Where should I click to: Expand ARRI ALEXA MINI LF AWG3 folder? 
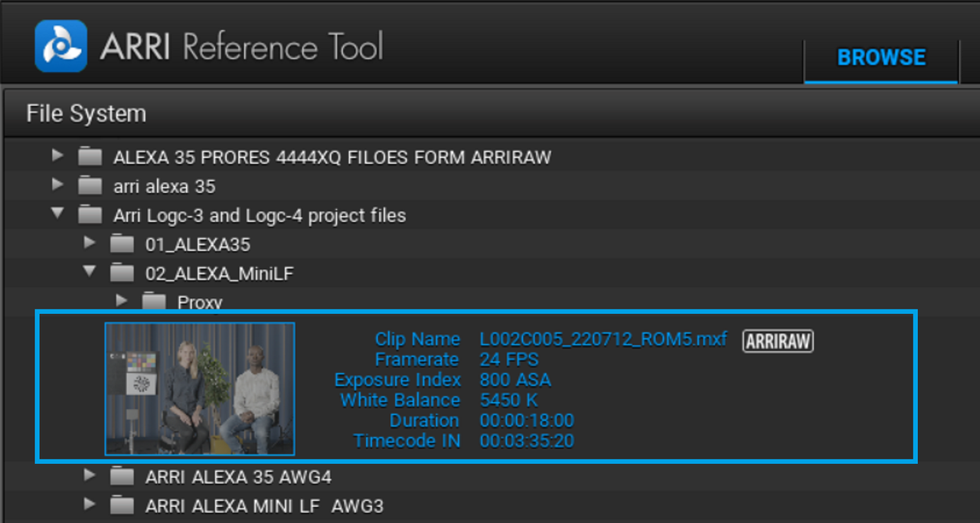(x=90, y=505)
